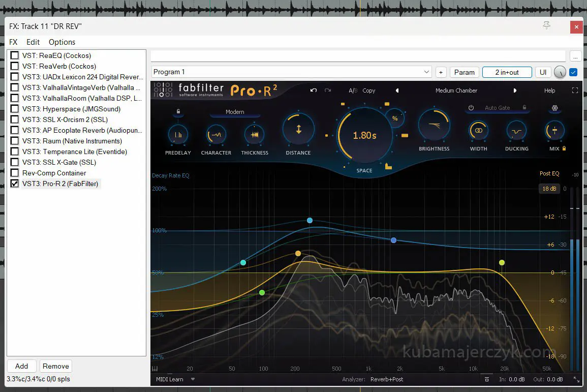Viewport: 587px width, 392px height.
Task: Click the Param button
Action: (x=464, y=72)
